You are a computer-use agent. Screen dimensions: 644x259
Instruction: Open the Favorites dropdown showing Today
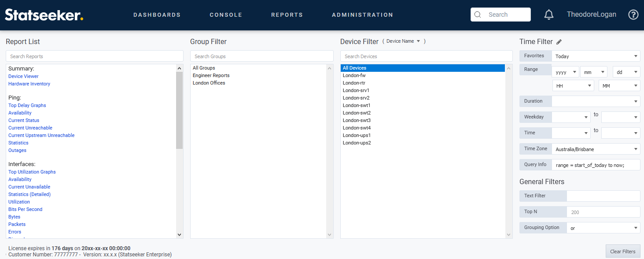(596, 56)
